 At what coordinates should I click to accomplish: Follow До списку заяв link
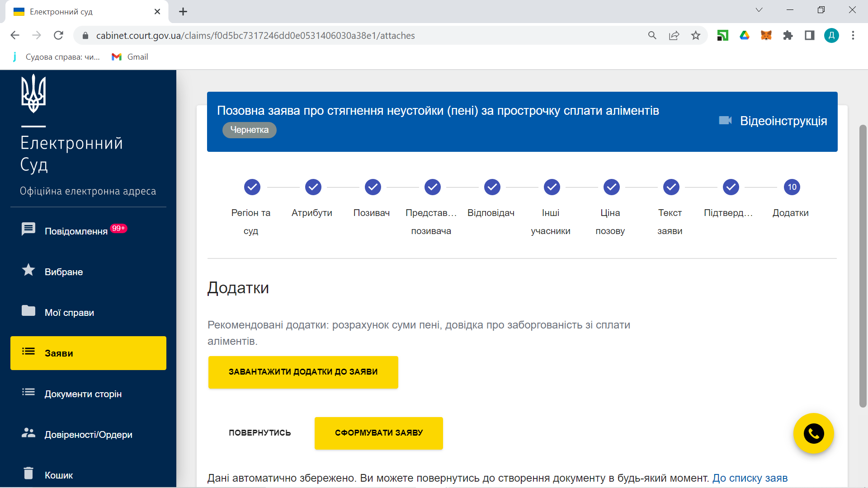(x=750, y=478)
